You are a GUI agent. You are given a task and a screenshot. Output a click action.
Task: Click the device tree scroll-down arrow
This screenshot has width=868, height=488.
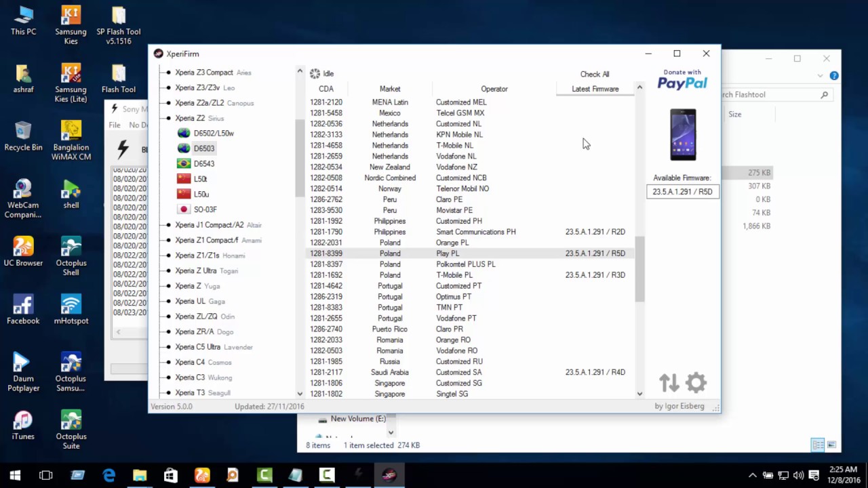pos(300,394)
